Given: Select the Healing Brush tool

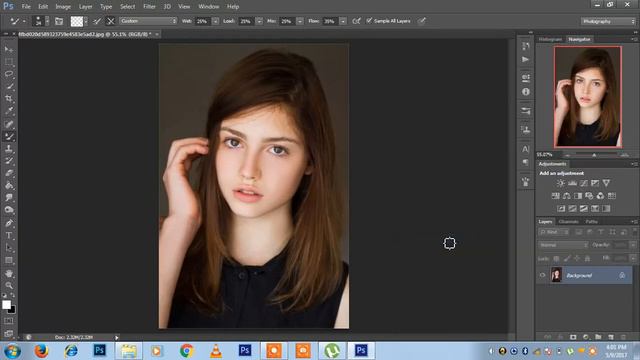Looking at the screenshot, I should click(x=9, y=124).
